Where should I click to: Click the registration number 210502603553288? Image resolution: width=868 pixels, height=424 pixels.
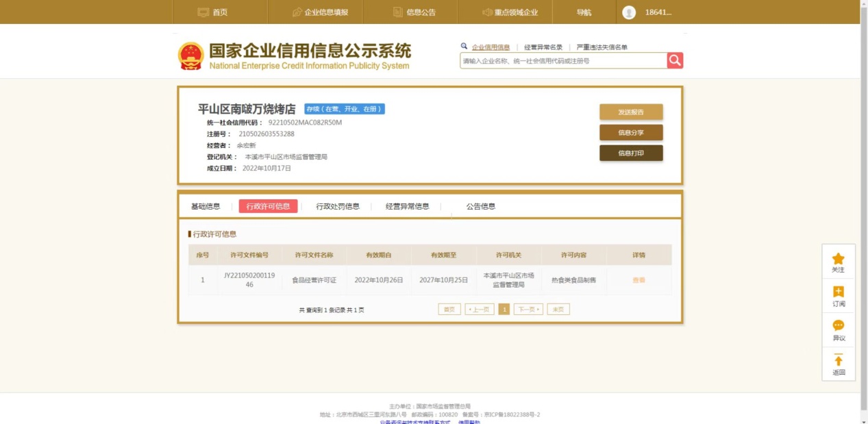pos(266,134)
